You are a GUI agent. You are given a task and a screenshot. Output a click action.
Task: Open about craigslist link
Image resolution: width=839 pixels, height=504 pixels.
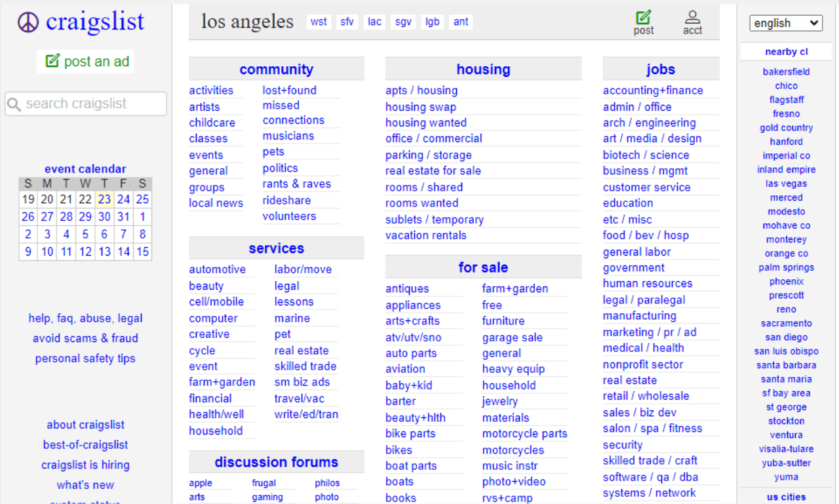tap(85, 425)
